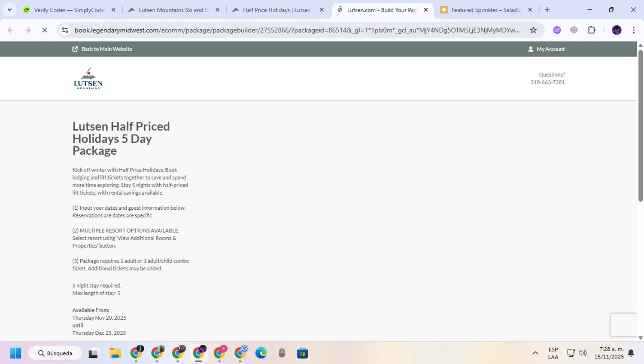This screenshot has height=364, width=644.
Task: Open Chrome three-dot menu
Action: [634, 30]
